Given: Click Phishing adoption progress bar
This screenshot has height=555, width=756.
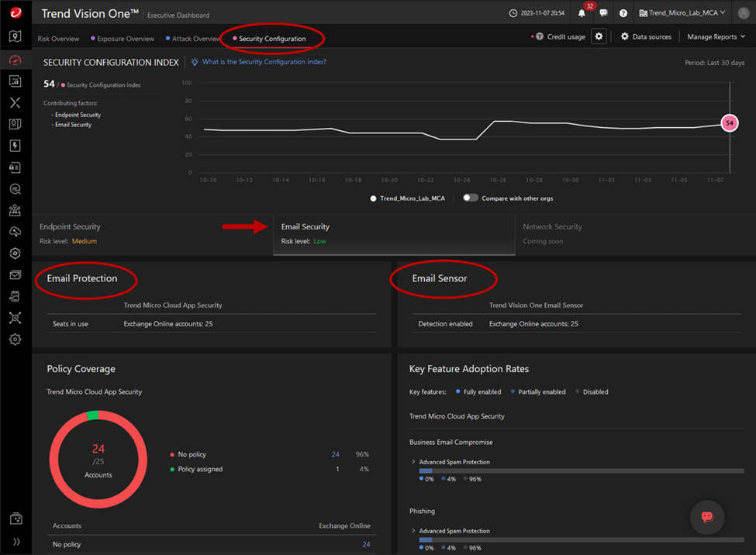Looking at the screenshot, I should (582, 539).
